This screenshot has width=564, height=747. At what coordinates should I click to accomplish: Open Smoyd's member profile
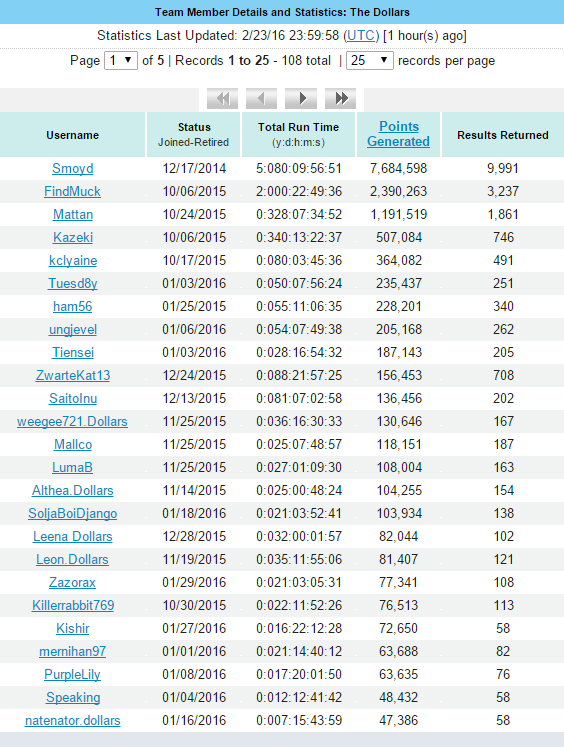[72, 169]
